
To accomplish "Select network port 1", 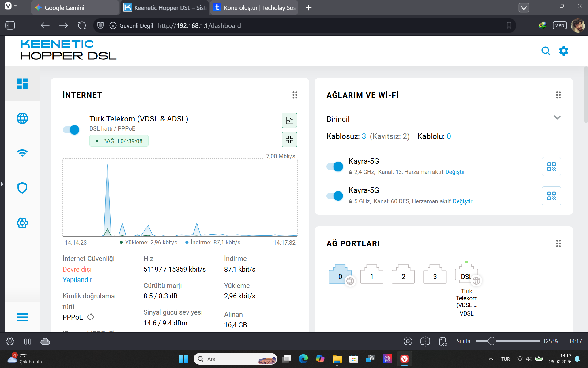I will [x=372, y=274].
